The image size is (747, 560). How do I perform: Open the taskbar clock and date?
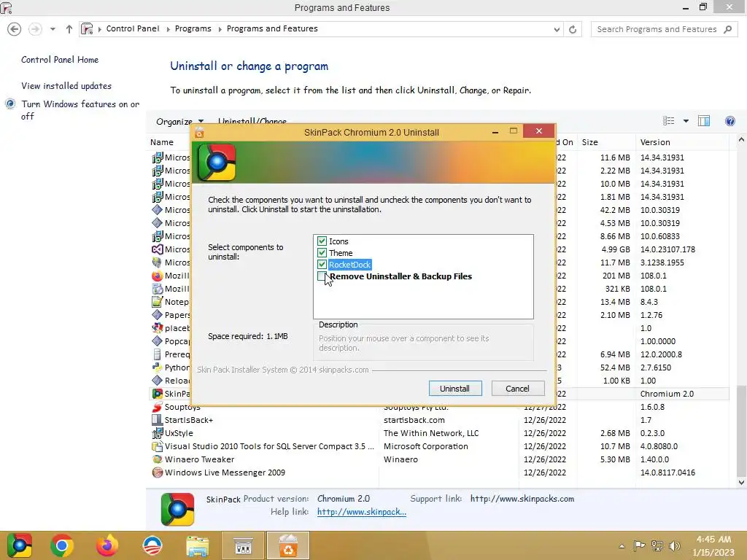click(713, 545)
